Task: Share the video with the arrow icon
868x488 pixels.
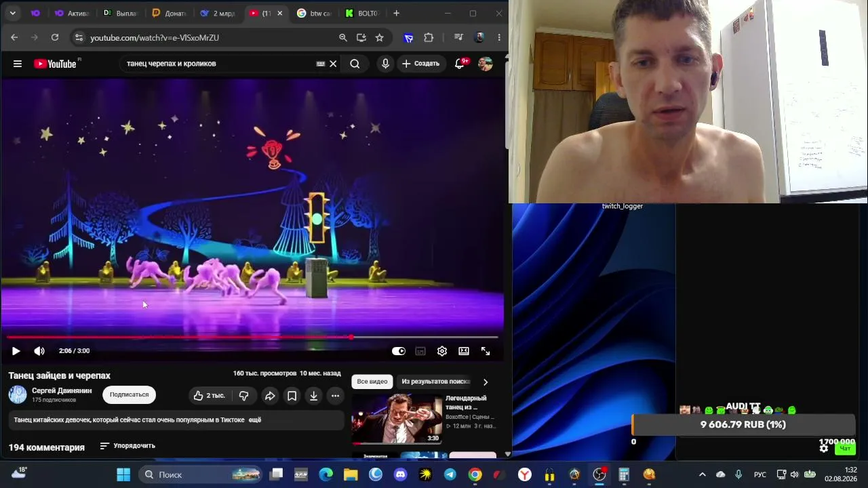Action: (x=270, y=396)
